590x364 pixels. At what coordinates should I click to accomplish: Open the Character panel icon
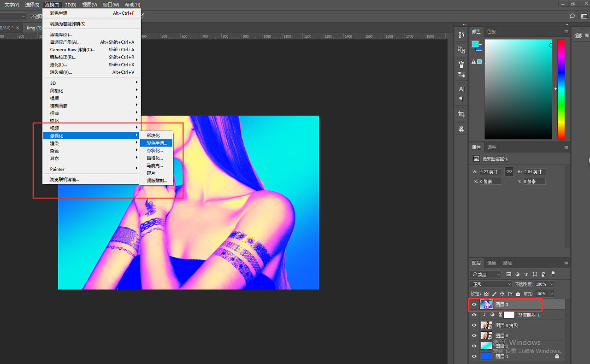461,89
